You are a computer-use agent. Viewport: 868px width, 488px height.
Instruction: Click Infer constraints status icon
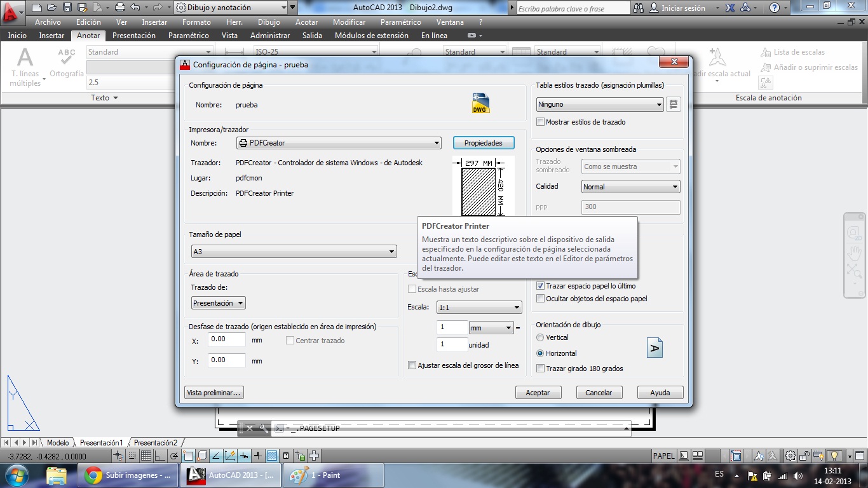coord(118,456)
